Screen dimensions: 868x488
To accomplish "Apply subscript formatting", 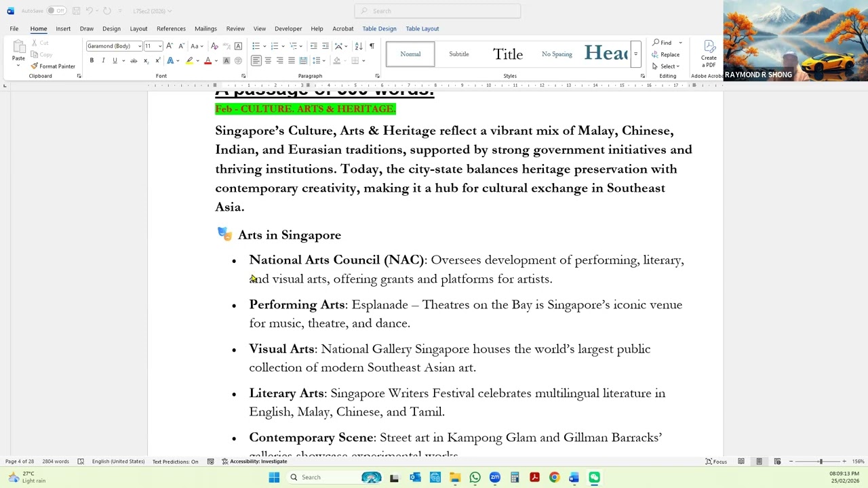I will tap(146, 61).
